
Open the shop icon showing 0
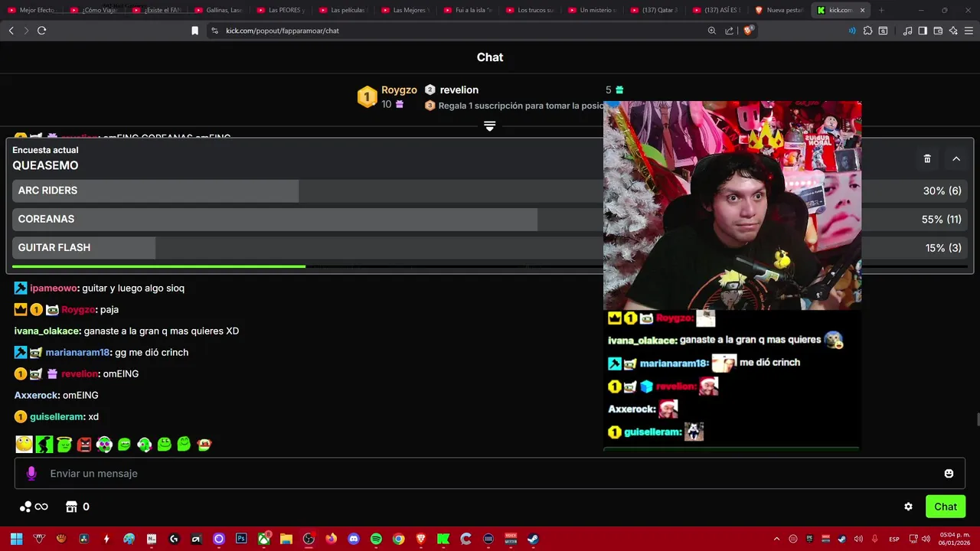[x=77, y=507]
